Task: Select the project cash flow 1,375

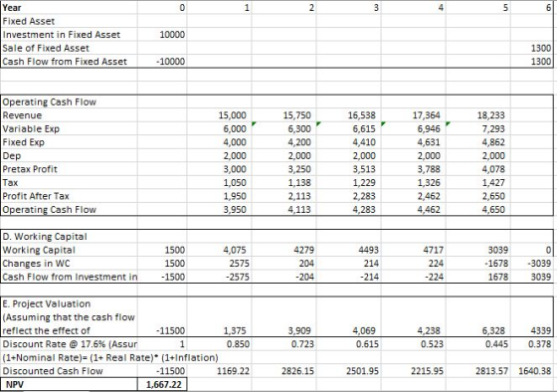Action: (x=235, y=330)
